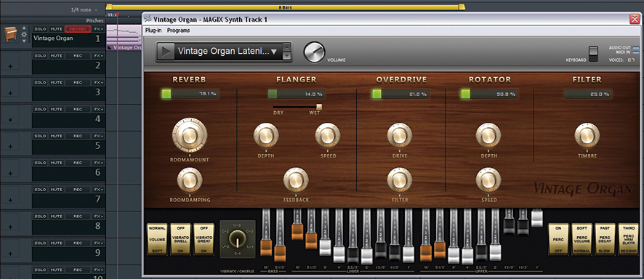Click the Upper 16' orange drawbar handle
The width and height of the screenshot is (644, 279).
425,253
